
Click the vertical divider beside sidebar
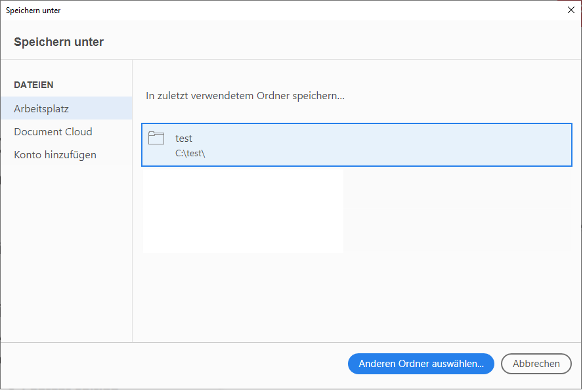tap(133, 201)
